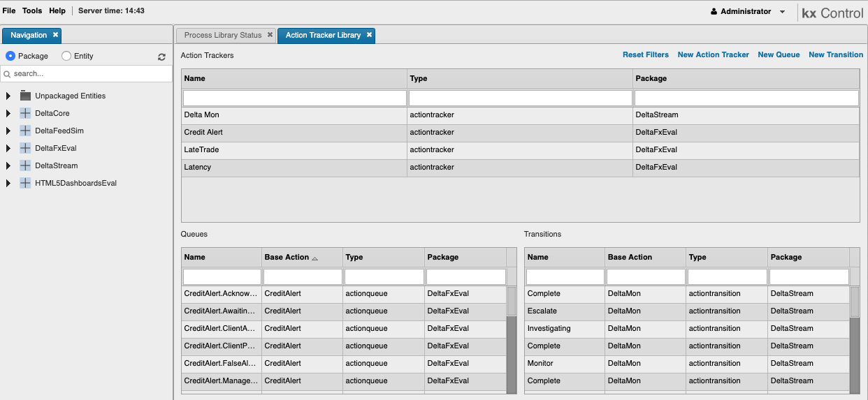Expand the DeltaFeedSim tree node
The image size is (868, 400).
click(x=8, y=131)
